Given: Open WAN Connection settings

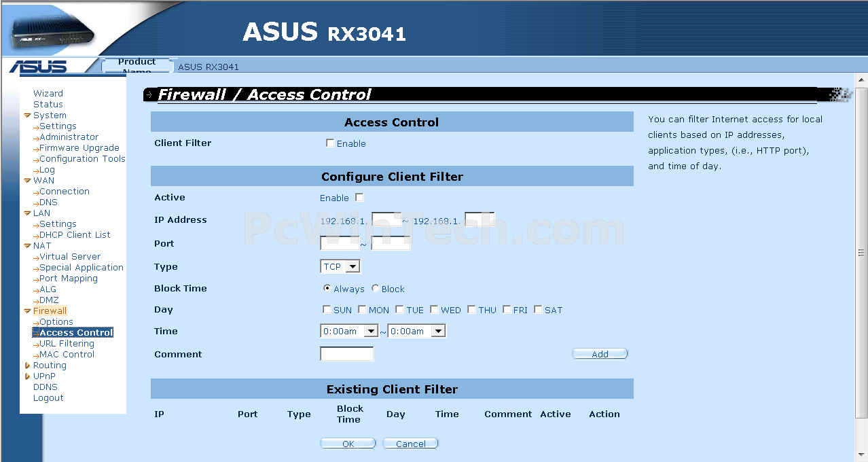Looking at the screenshot, I should (x=65, y=192).
